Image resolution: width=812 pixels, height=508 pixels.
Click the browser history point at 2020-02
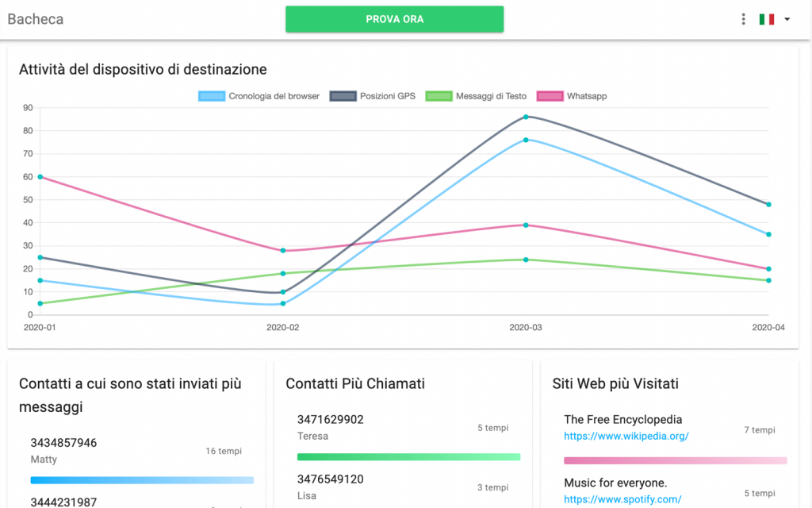click(x=283, y=303)
